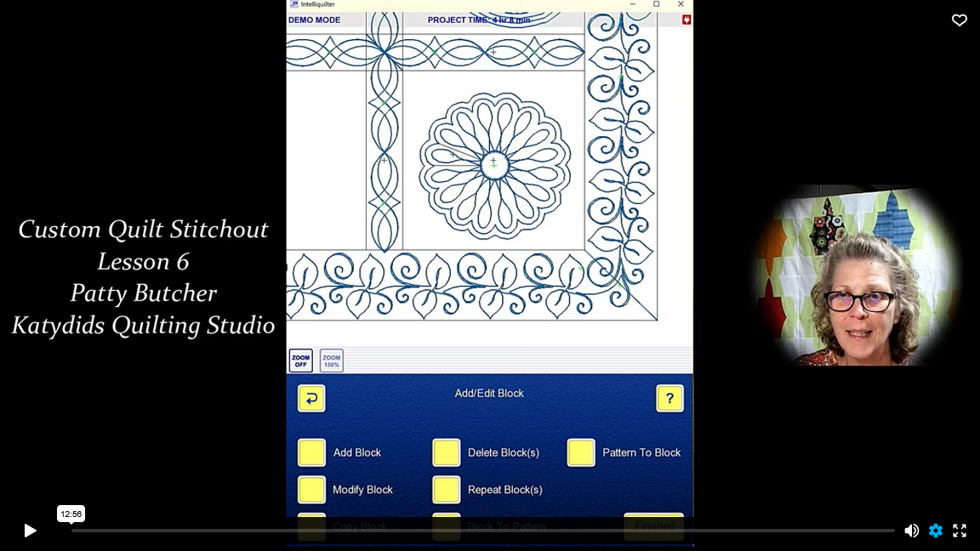Viewport: 980px width, 551px height.
Task: Play the video
Action: pos(30,531)
